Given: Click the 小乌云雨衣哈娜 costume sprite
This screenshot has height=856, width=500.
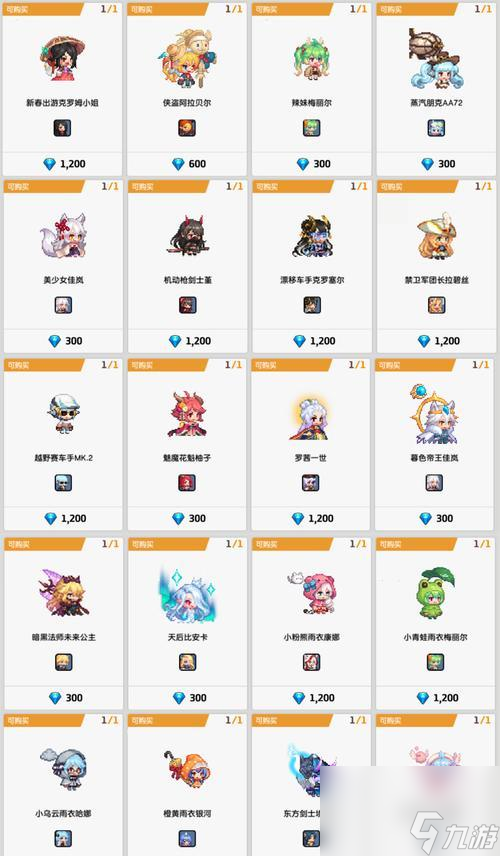Looking at the screenshot, I should pos(62,770).
